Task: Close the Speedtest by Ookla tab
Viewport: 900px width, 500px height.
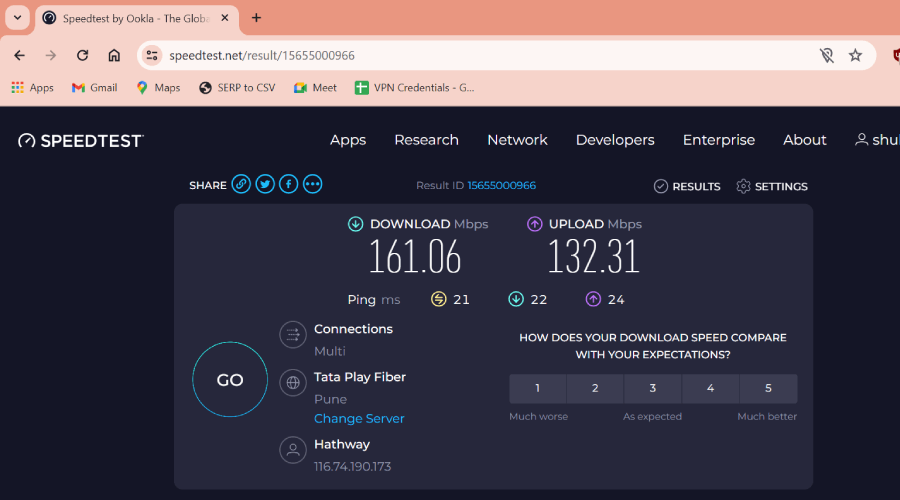Action: click(x=225, y=18)
